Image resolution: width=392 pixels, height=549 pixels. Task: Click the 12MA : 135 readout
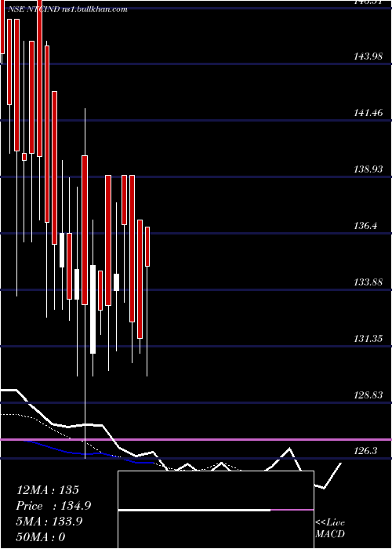pos(48,490)
